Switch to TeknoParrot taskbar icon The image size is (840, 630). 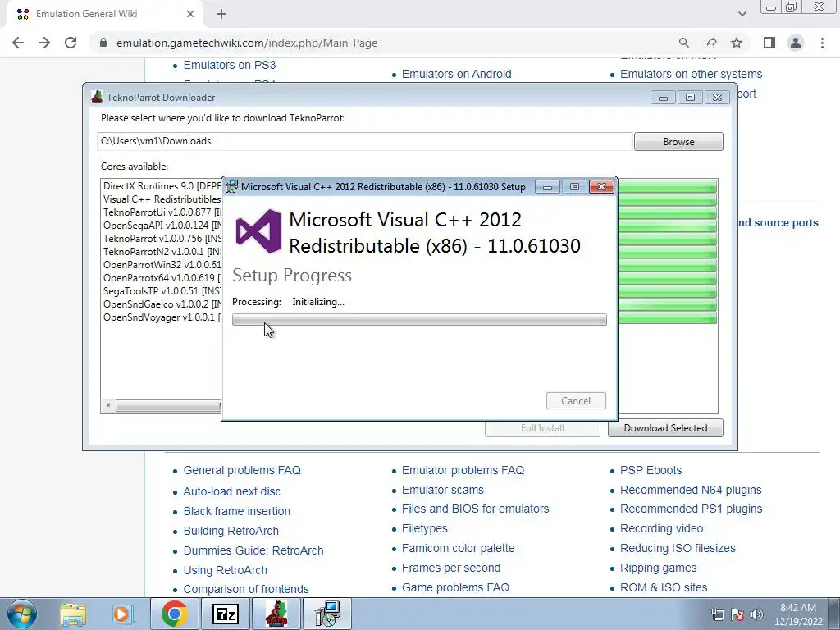(x=276, y=614)
